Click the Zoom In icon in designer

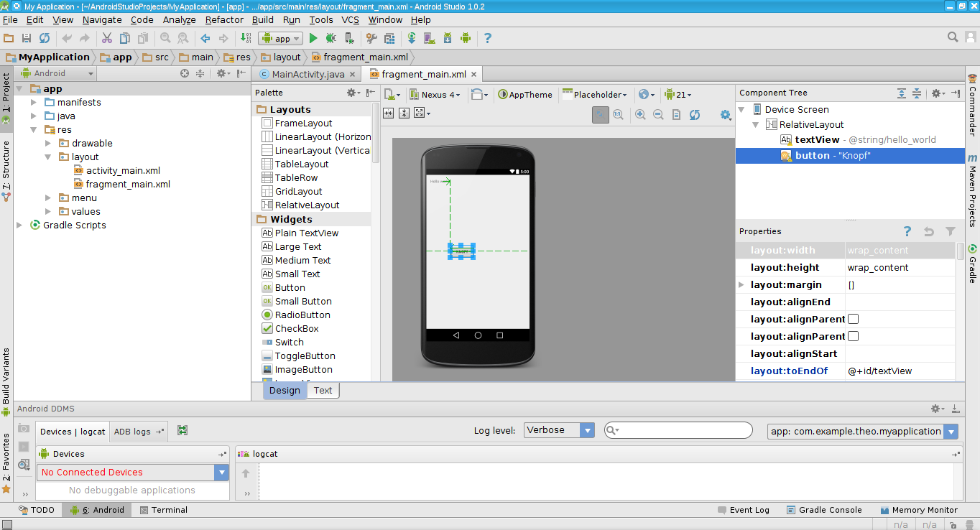click(x=640, y=115)
